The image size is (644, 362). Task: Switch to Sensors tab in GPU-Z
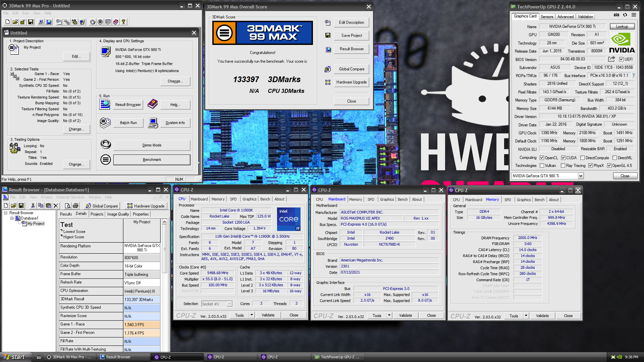point(547,17)
